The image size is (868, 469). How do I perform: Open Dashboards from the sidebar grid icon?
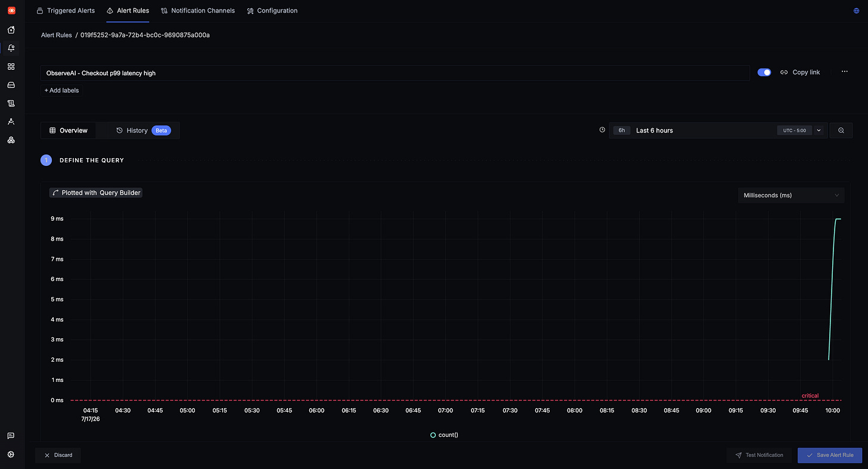[11, 67]
